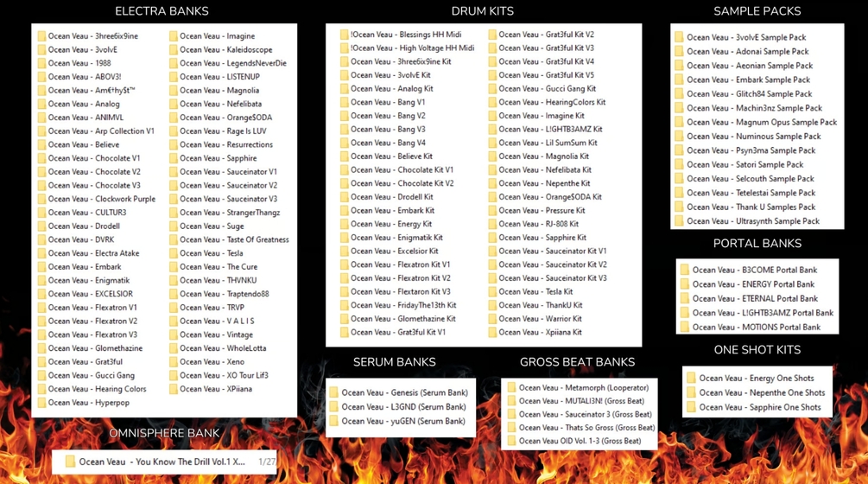Click 'Ocean Veau - Thats So Gross (Gross Beat)'

point(586,428)
